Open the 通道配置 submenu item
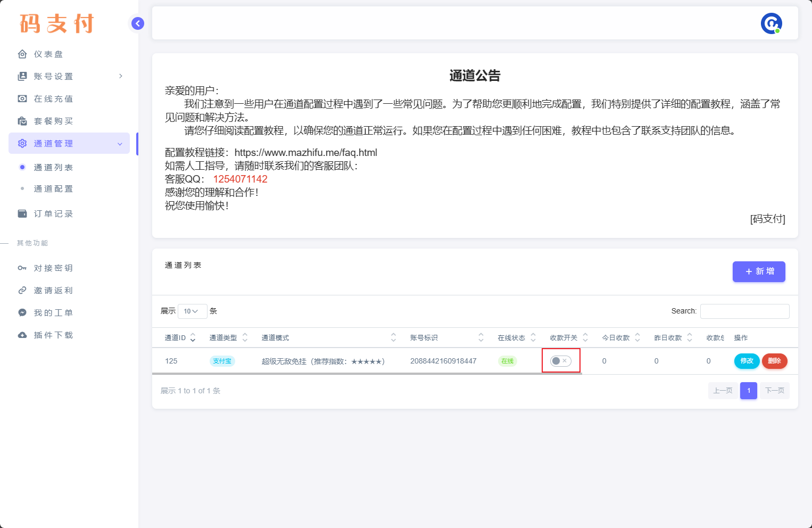 pyautogui.click(x=53, y=189)
